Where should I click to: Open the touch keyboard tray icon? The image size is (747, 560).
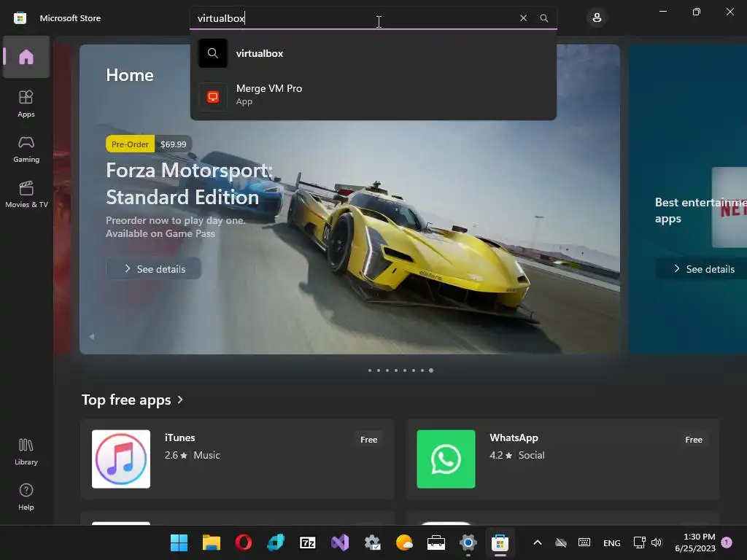[584, 542]
